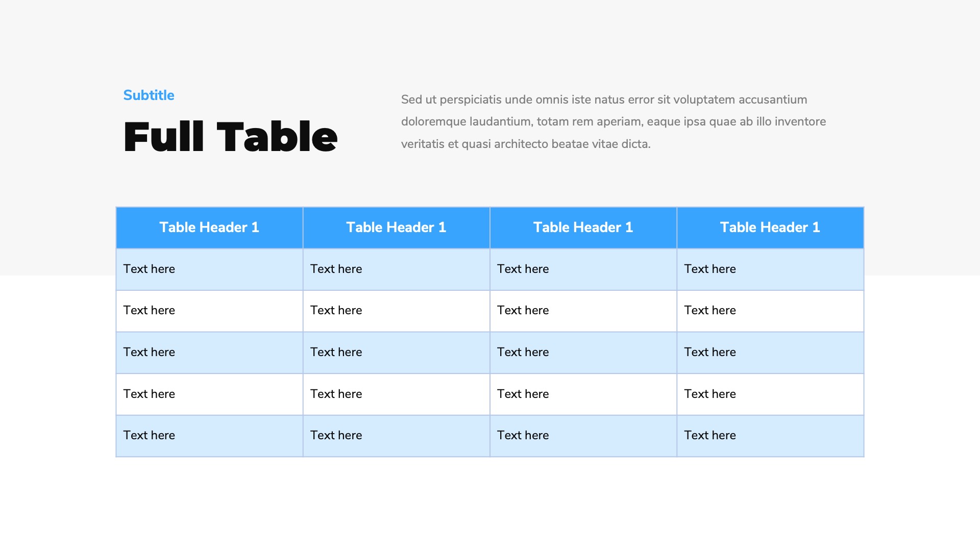Select the Full Table title

(230, 137)
